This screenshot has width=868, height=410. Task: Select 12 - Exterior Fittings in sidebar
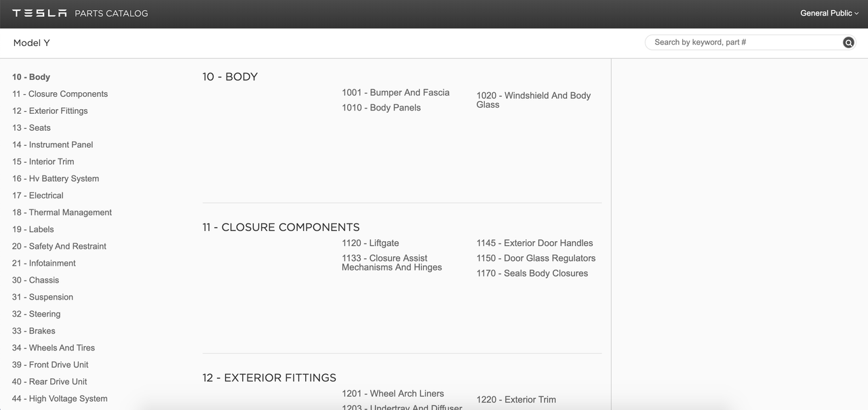pyautogui.click(x=50, y=111)
